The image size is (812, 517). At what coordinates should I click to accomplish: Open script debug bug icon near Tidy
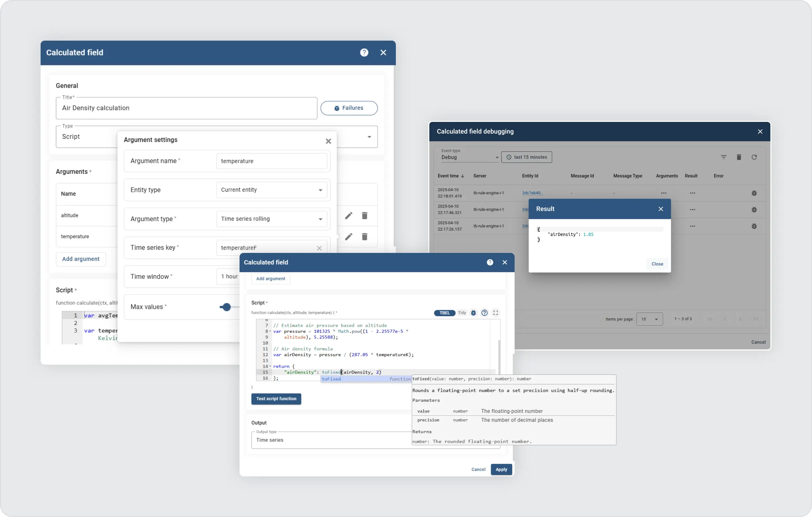473,313
